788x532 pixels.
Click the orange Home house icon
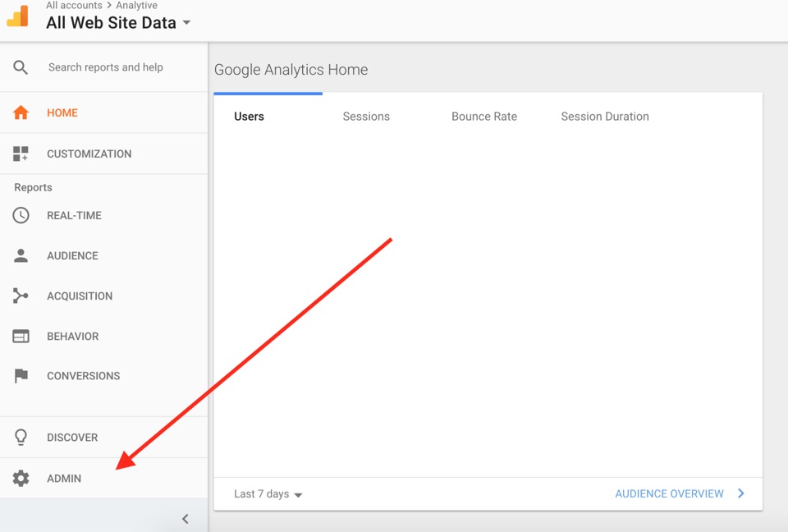click(21, 112)
